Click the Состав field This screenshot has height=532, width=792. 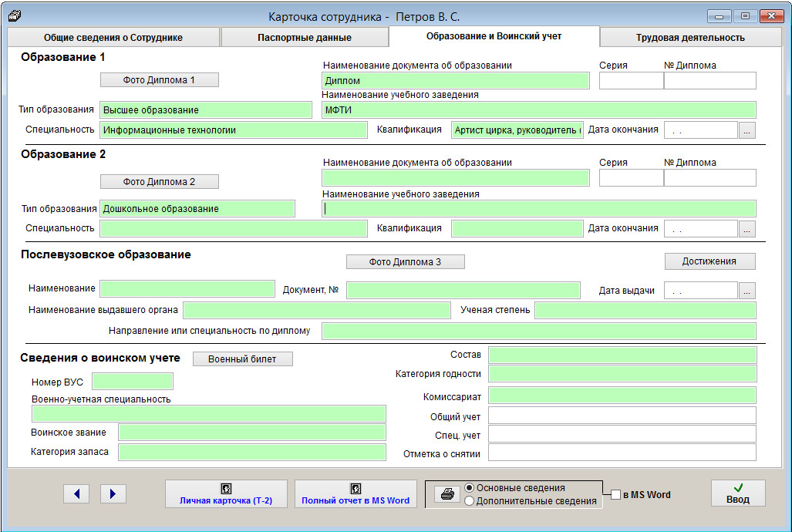coord(622,355)
